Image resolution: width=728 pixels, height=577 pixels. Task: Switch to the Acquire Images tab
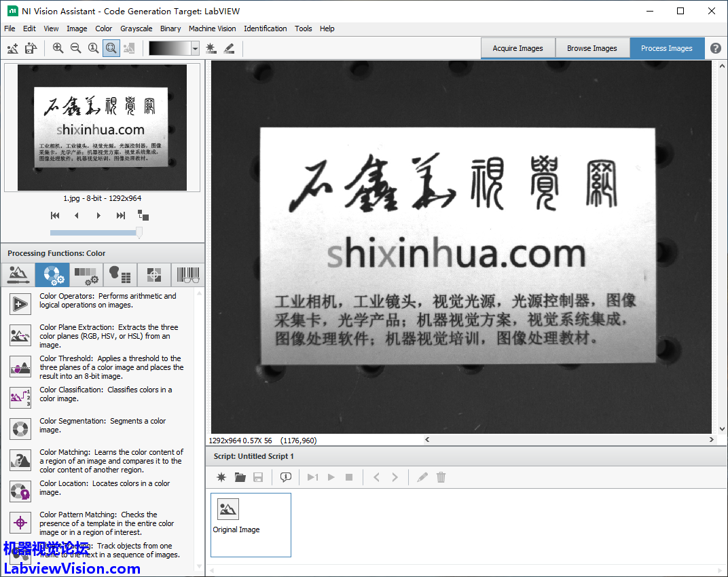[517, 48]
